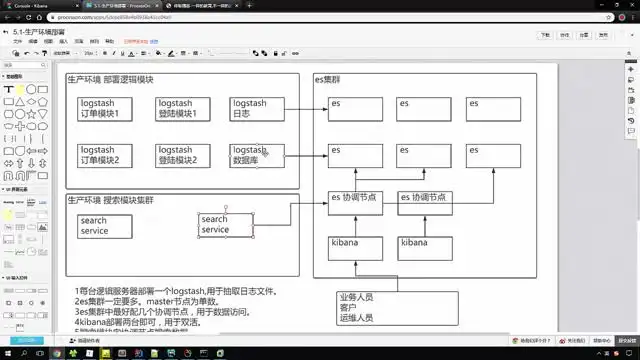Click the 分享 share button

click(584, 35)
